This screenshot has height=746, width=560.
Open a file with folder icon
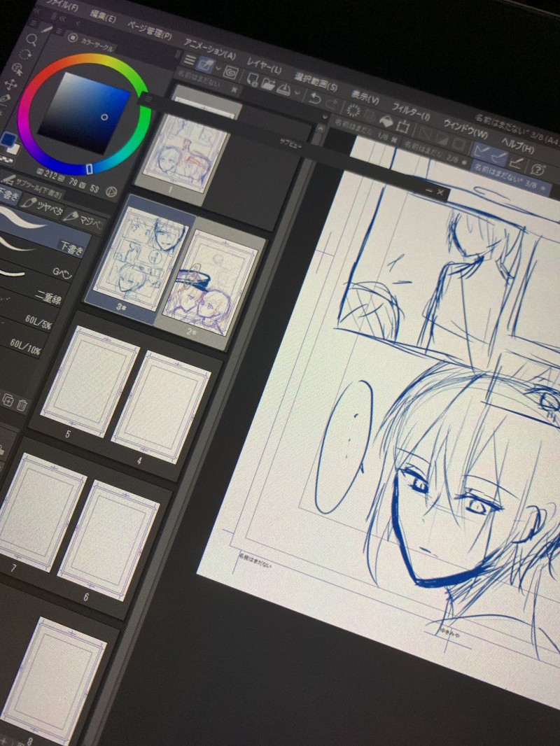tap(268, 84)
